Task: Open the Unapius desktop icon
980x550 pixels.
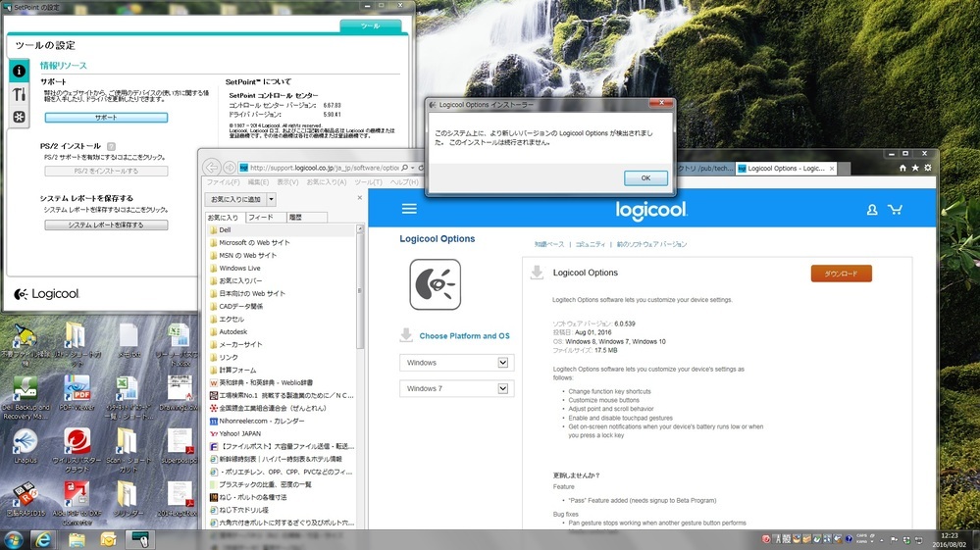Action: pos(25,446)
